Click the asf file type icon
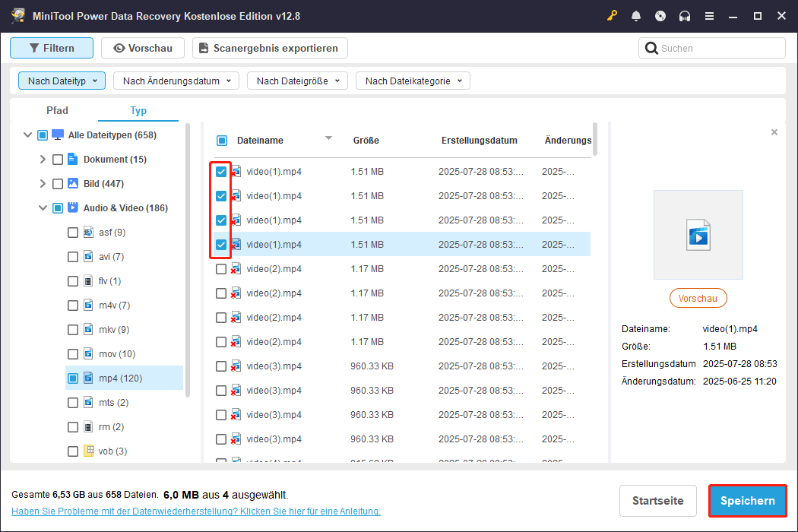 [x=88, y=232]
